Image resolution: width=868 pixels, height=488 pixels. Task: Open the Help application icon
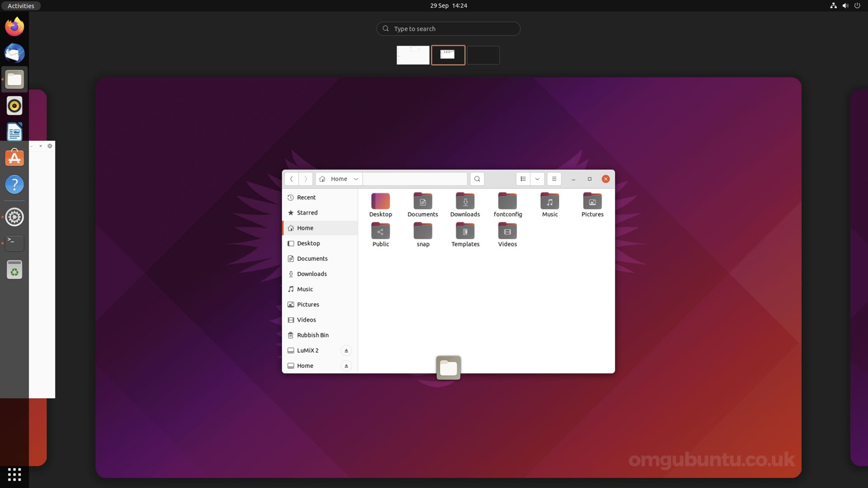pyautogui.click(x=14, y=184)
